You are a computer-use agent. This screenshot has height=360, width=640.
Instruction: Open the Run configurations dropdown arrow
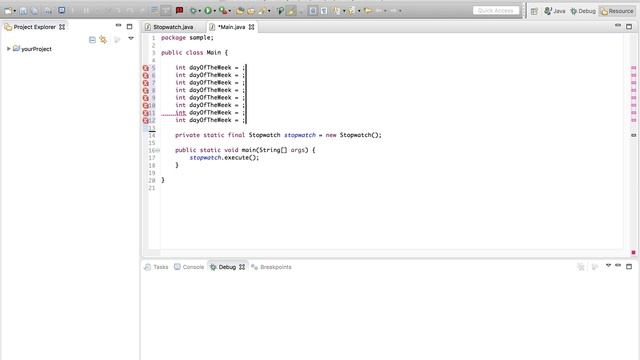click(x=215, y=11)
